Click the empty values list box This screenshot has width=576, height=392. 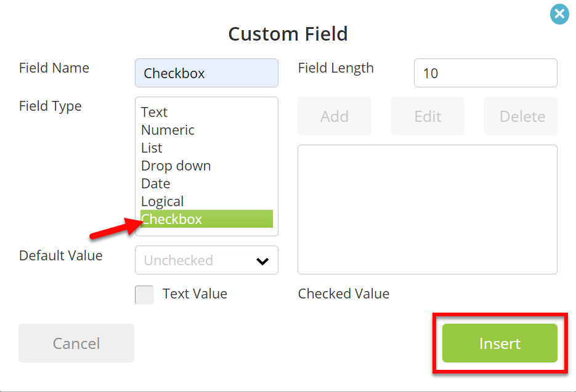click(427, 210)
